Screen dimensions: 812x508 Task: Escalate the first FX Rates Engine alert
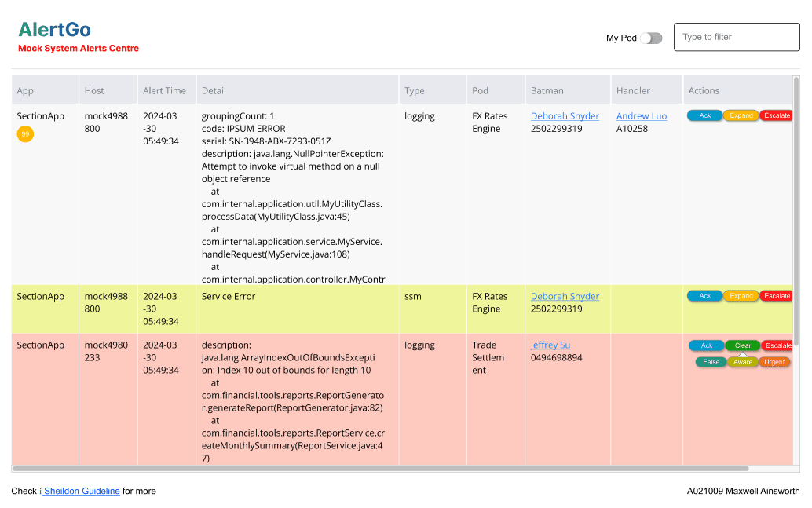(776, 115)
